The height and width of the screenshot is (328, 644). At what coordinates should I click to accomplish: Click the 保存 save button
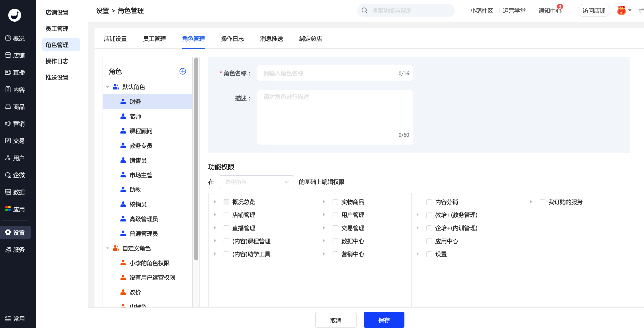click(x=384, y=320)
